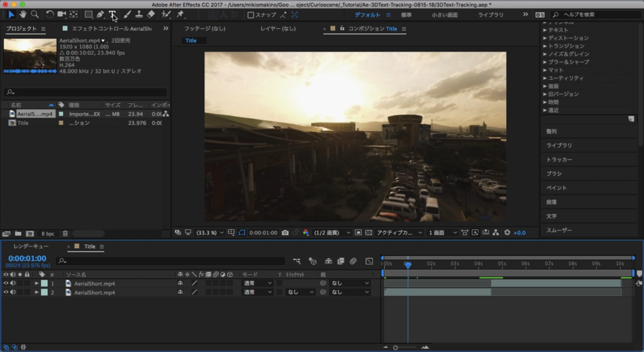Expand layer 1 properties triangle
This screenshot has width=644, height=352.
[36, 283]
